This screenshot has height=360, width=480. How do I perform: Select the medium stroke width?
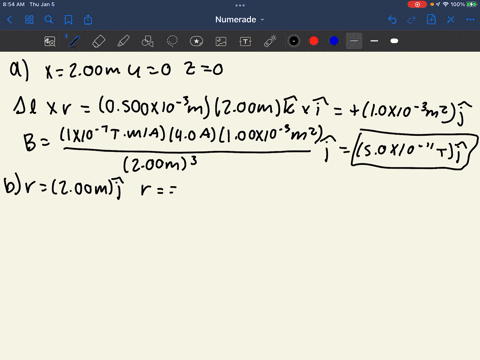374,41
